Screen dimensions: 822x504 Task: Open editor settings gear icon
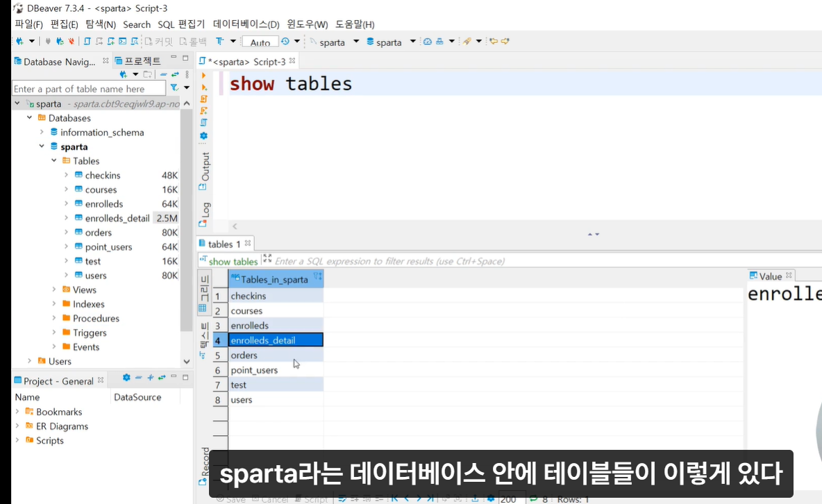[x=204, y=136]
